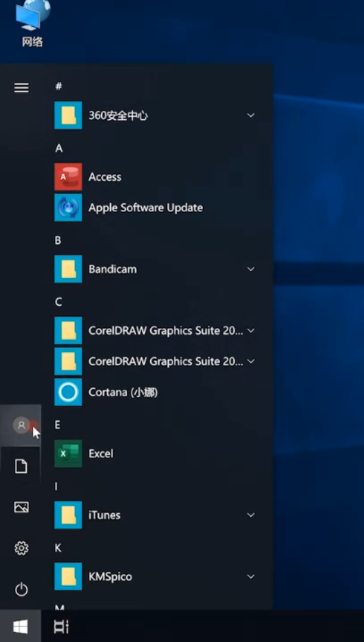Image resolution: width=364 pixels, height=642 pixels.
Task: Click the first CorelDRAW Graphics Suite folder icon
Action: [69, 330]
